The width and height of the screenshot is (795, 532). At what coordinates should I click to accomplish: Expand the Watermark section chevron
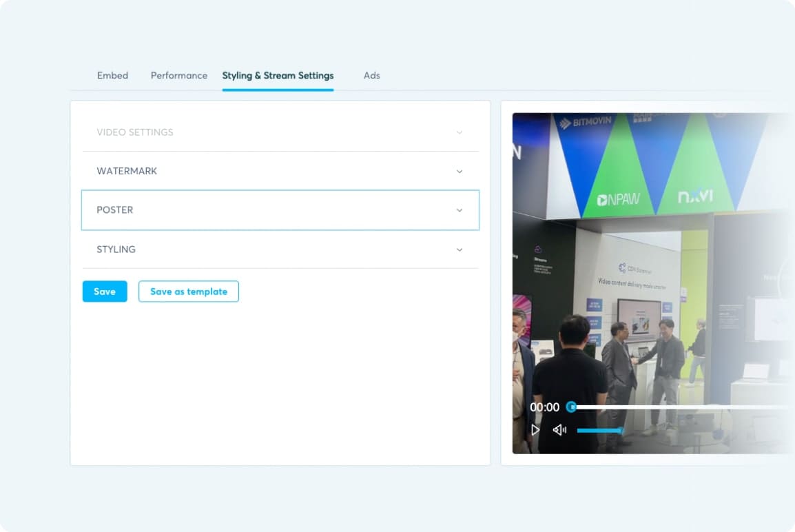coord(460,172)
